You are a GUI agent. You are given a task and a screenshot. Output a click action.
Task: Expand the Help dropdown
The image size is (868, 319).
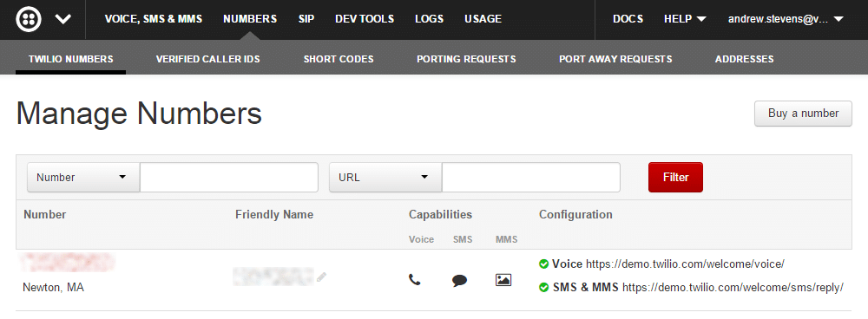click(685, 19)
